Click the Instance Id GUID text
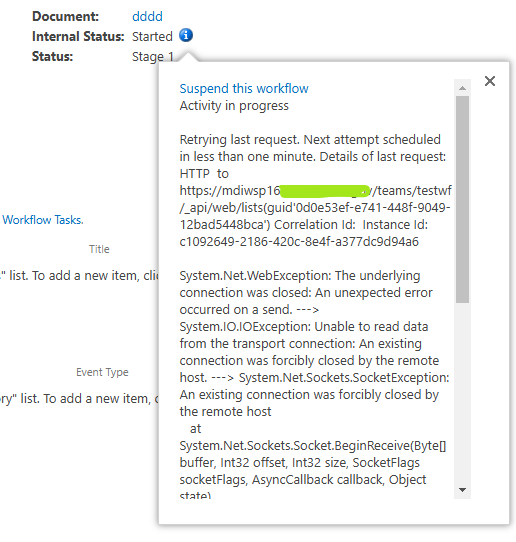516x542 pixels. [x=299, y=242]
